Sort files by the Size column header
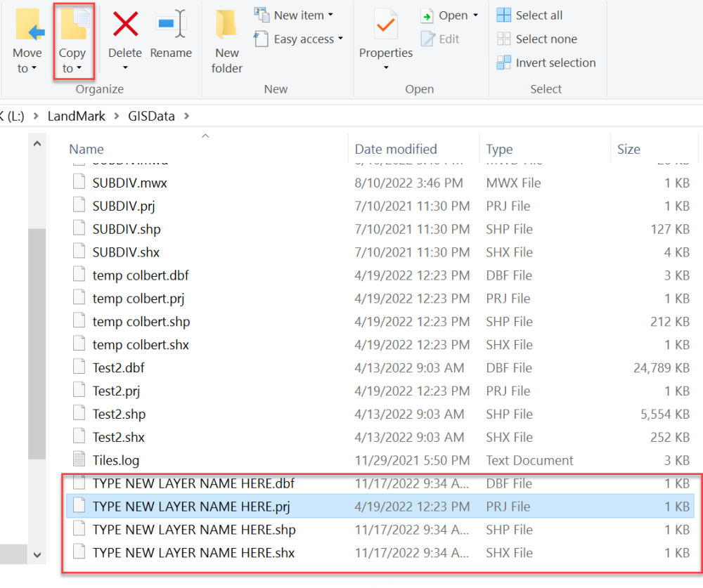 pos(628,149)
